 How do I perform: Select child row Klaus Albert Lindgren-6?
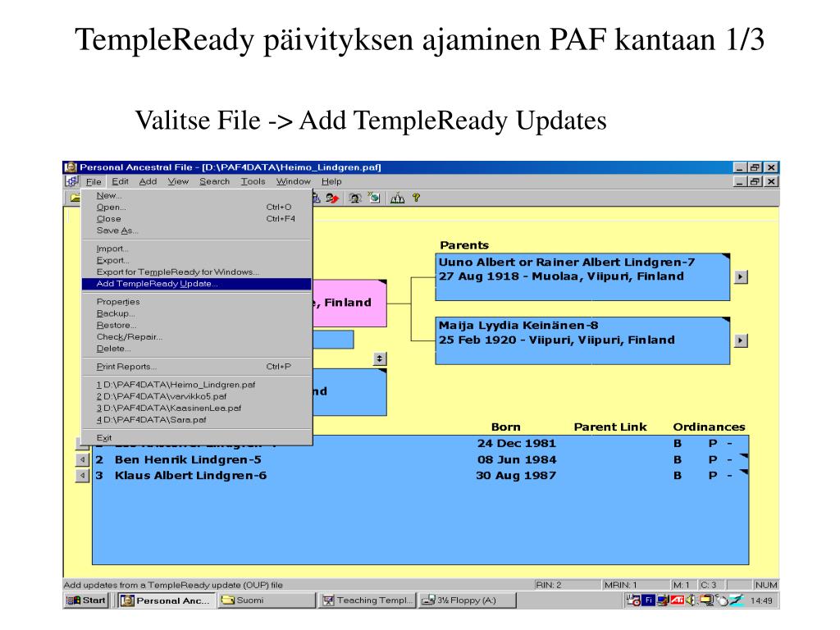click(x=421, y=475)
